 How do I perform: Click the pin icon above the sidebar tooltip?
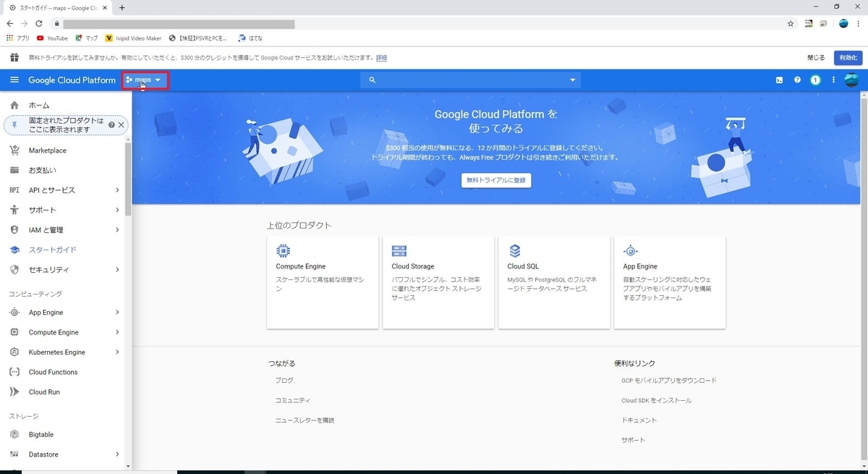tap(14, 124)
